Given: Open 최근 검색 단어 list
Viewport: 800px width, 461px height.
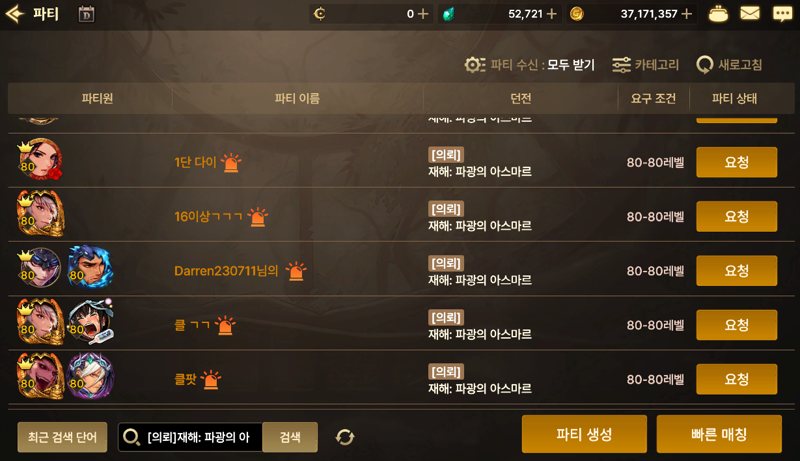Looking at the screenshot, I should click(x=62, y=437).
